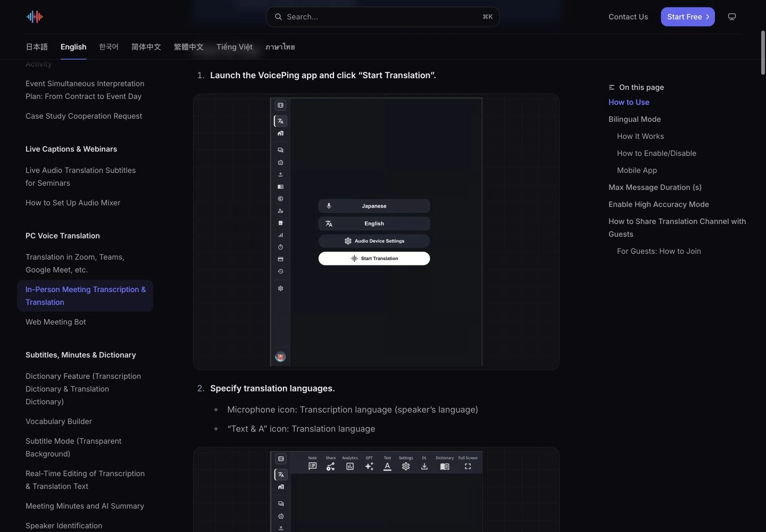This screenshot has width=766, height=532.
Task: Open Live Audio Translation Subtitles for Seminars
Action: tap(81, 177)
